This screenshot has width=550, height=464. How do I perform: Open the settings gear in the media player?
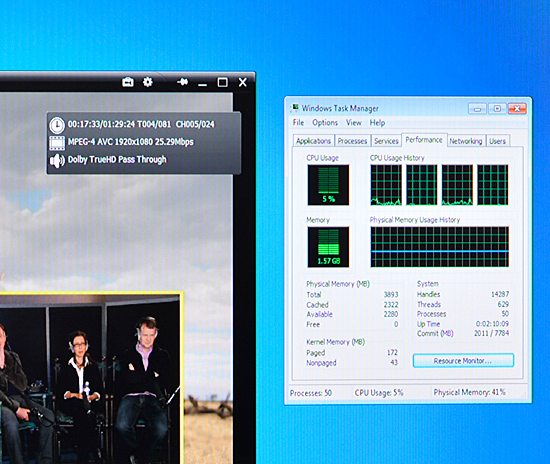(x=148, y=82)
